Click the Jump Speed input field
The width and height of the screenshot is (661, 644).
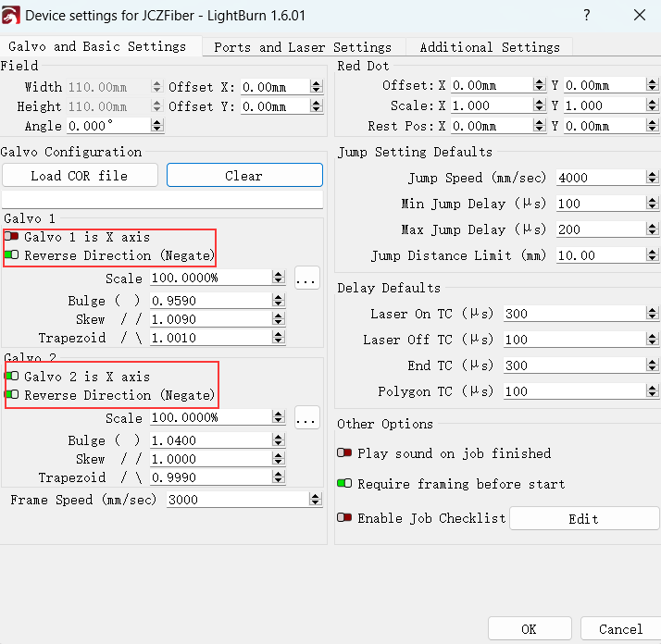pyautogui.click(x=601, y=178)
